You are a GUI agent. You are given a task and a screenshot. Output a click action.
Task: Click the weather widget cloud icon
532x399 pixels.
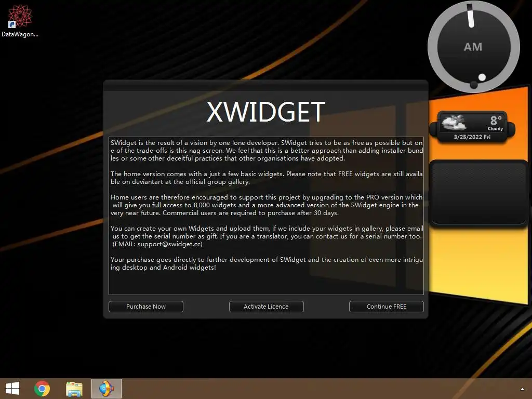[454, 123]
